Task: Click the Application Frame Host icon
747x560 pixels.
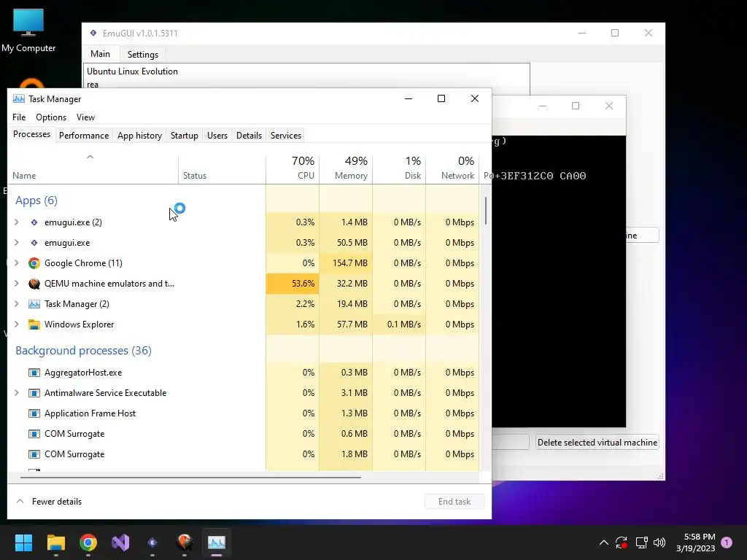Action: click(34, 414)
